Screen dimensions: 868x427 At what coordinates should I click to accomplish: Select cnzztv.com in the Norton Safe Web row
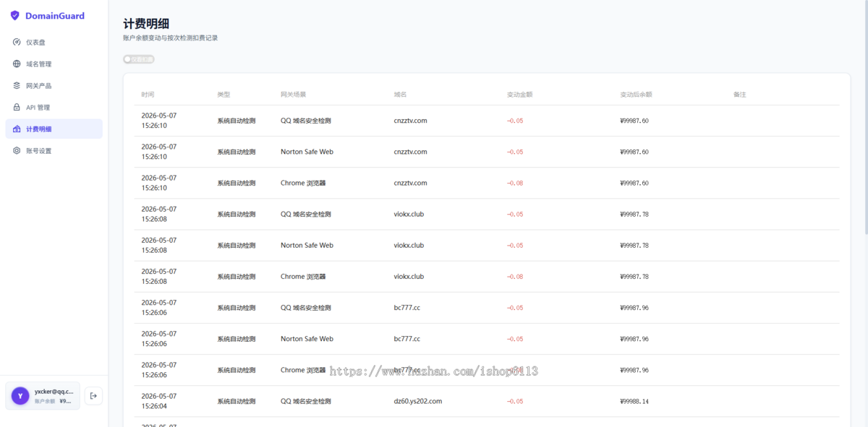[410, 152]
